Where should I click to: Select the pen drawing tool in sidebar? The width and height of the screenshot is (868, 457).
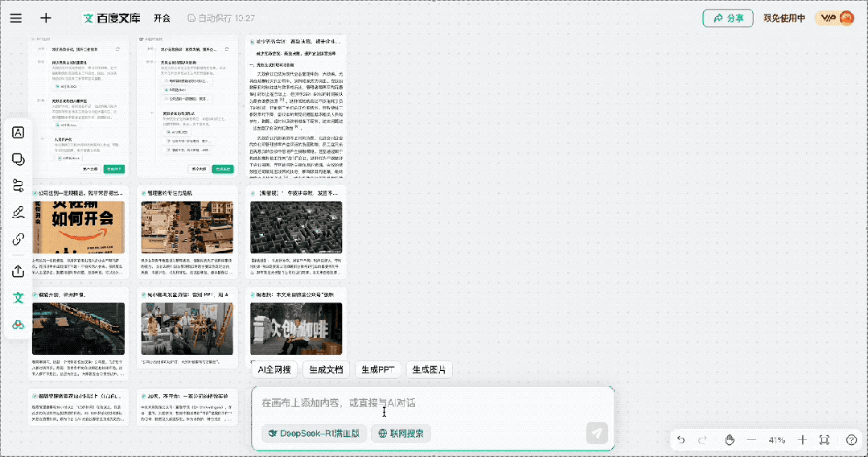pyautogui.click(x=19, y=212)
